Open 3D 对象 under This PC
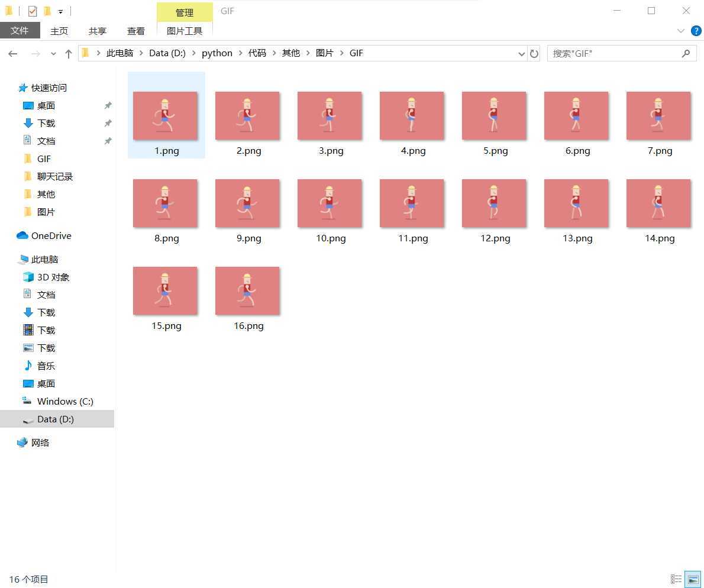 point(53,277)
